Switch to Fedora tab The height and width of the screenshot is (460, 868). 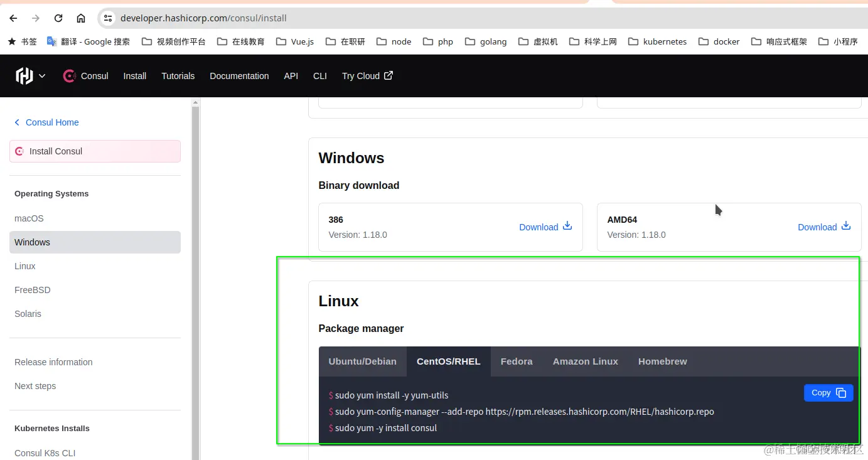pyautogui.click(x=517, y=361)
